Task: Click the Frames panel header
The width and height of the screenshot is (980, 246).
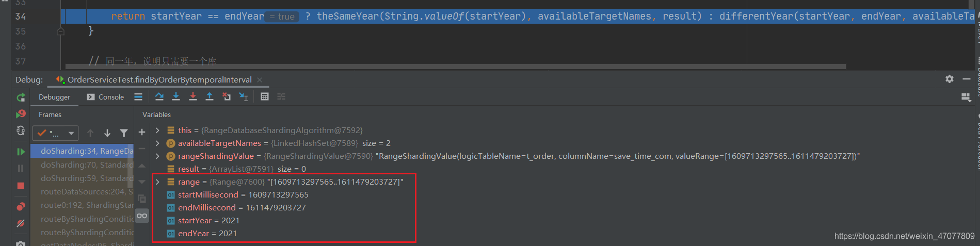Action: tap(50, 114)
